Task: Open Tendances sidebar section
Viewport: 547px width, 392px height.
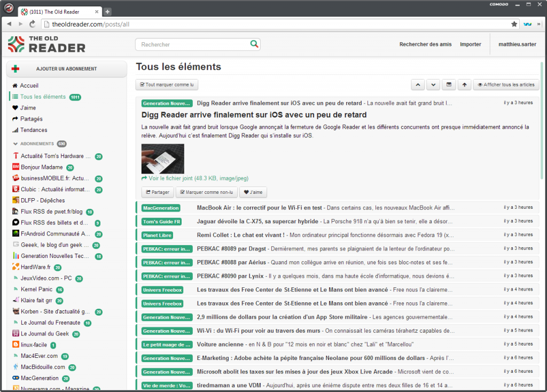Action: point(30,130)
